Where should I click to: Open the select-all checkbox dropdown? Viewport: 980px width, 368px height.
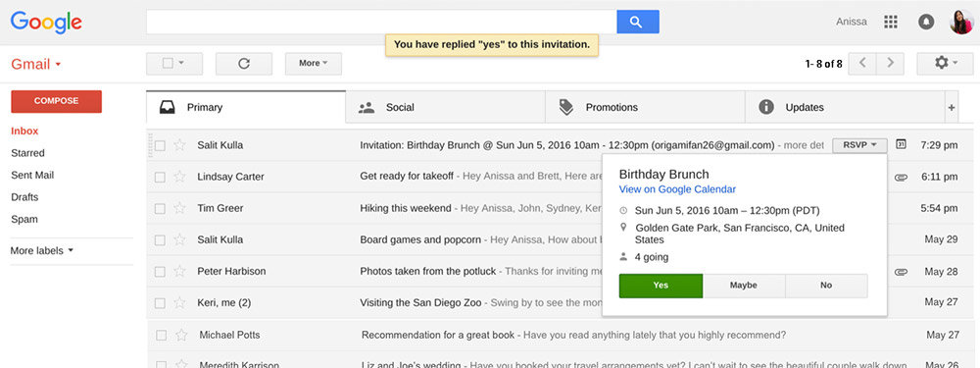[174, 63]
